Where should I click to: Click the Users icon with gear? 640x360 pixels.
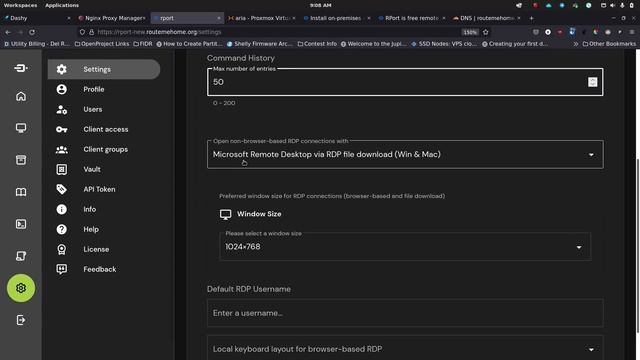(62, 109)
